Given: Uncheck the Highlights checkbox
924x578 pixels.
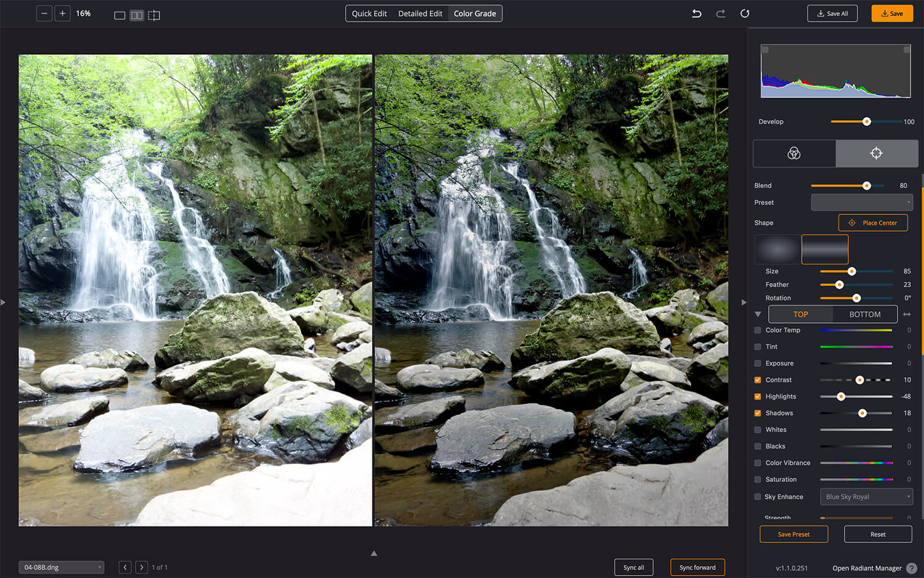Looking at the screenshot, I should tap(758, 397).
